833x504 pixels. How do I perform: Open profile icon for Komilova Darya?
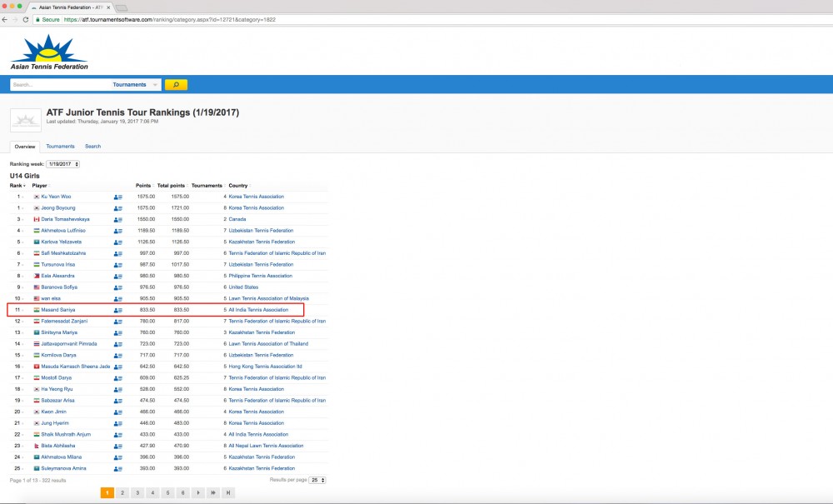pos(118,355)
